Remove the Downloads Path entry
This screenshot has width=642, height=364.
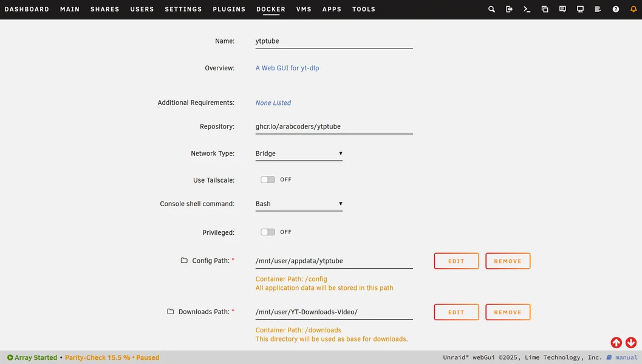click(x=508, y=312)
